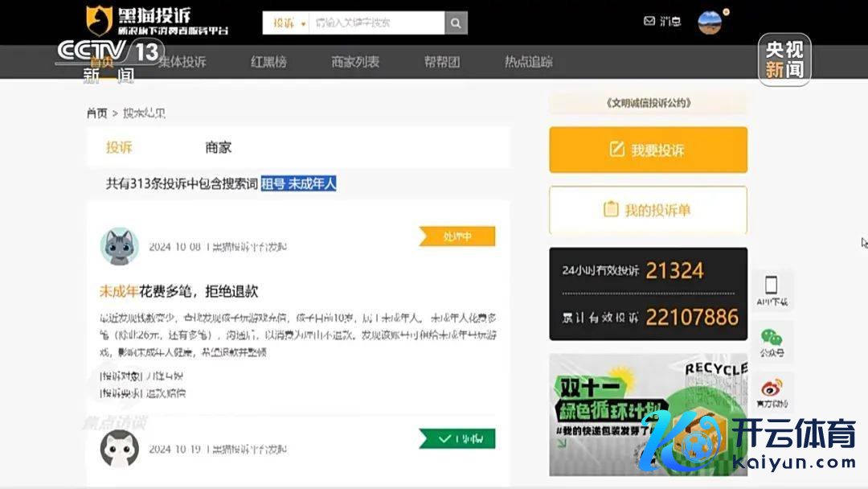
Task: Go to 商家列表 navigation item
Action: [355, 62]
